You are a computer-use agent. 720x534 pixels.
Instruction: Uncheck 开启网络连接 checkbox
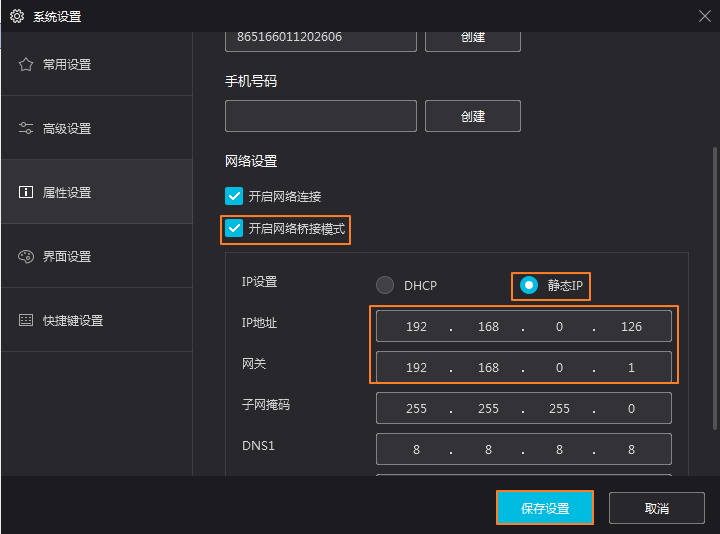tap(234, 196)
